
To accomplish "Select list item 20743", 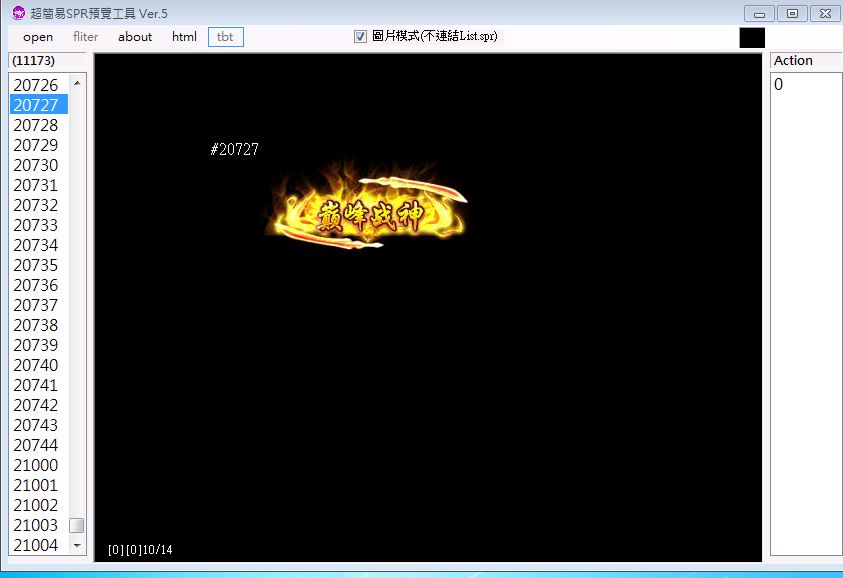I will 39,425.
